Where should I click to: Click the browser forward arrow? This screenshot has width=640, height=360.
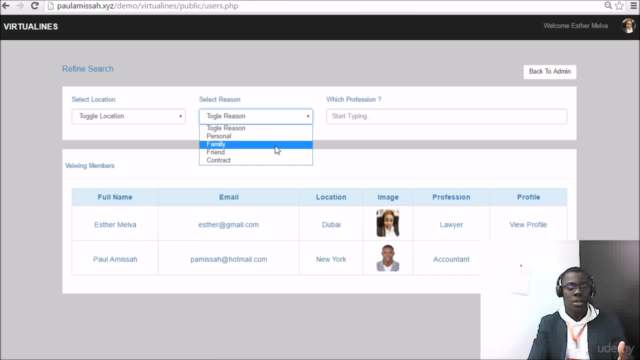[x=20, y=6]
